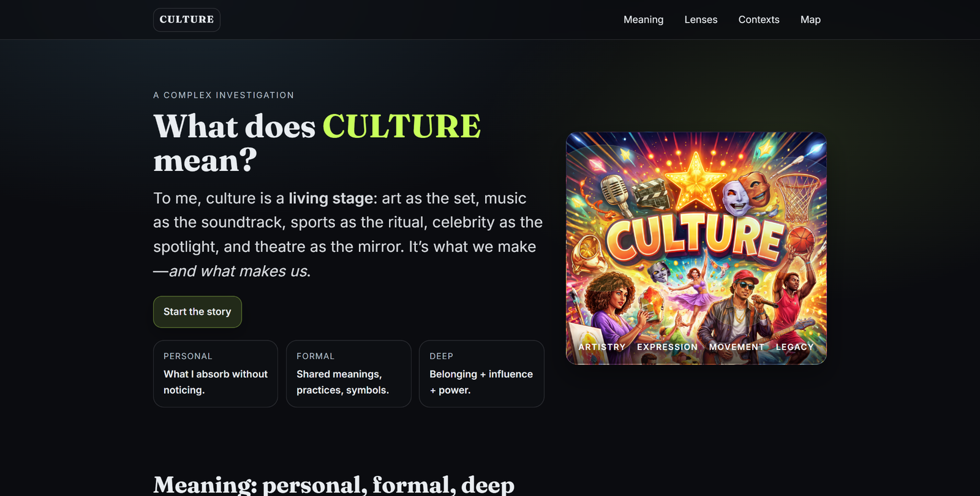Go to the Lenses section from navigation
980x496 pixels.
pyautogui.click(x=701, y=20)
